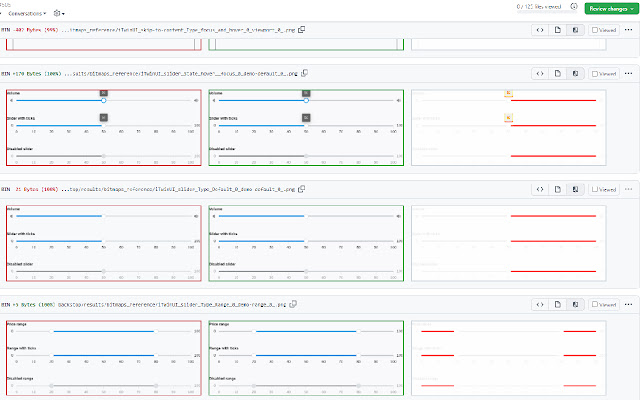Show rich diff for slider Type_Default png
This screenshot has width=640, height=400.
coord(575,189)
